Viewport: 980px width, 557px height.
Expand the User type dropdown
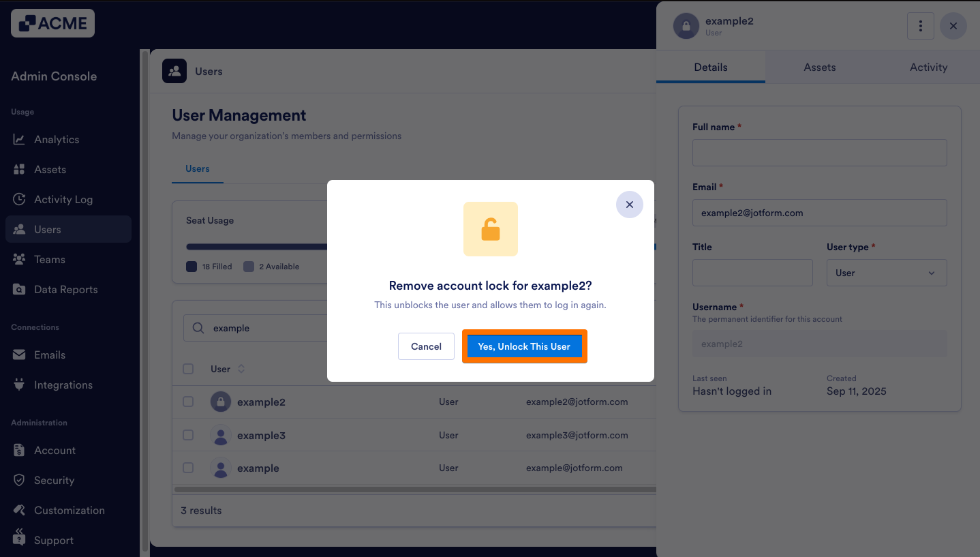[886, 273]
